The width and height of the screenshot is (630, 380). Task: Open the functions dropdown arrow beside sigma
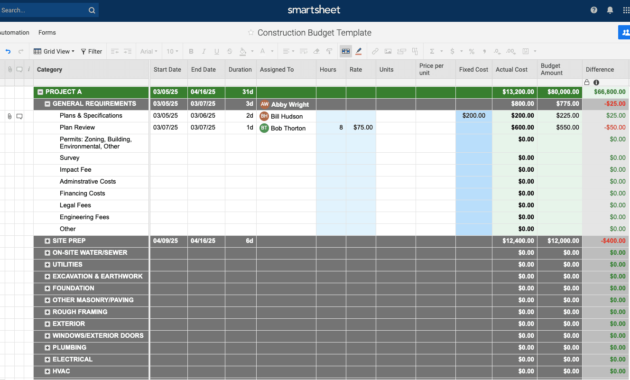[441, 51]
